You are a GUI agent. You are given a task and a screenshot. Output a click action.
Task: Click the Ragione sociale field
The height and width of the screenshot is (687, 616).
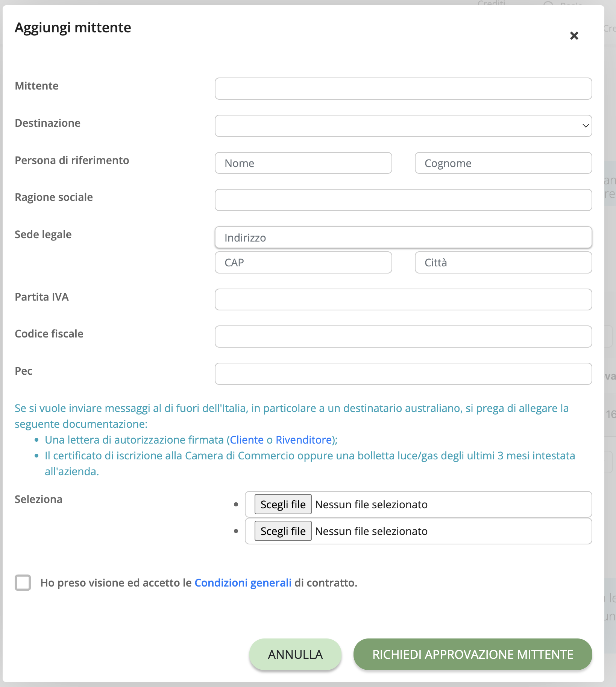click(403, 200)
